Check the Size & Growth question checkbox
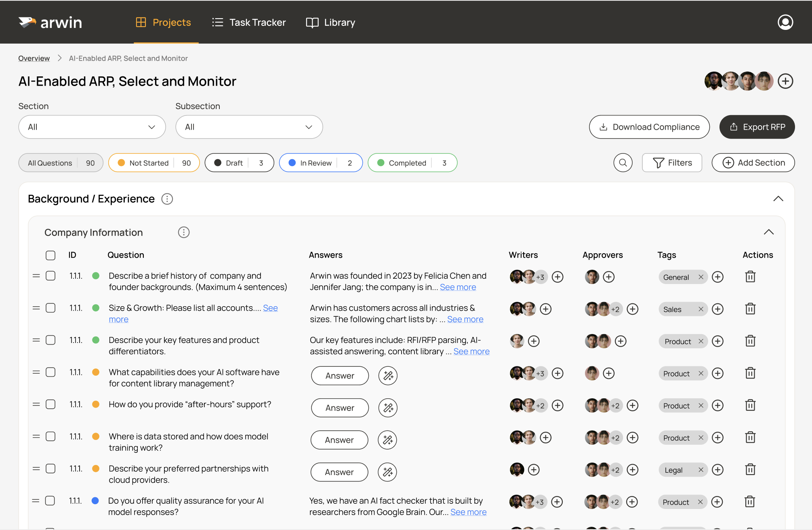 [50, 308]
